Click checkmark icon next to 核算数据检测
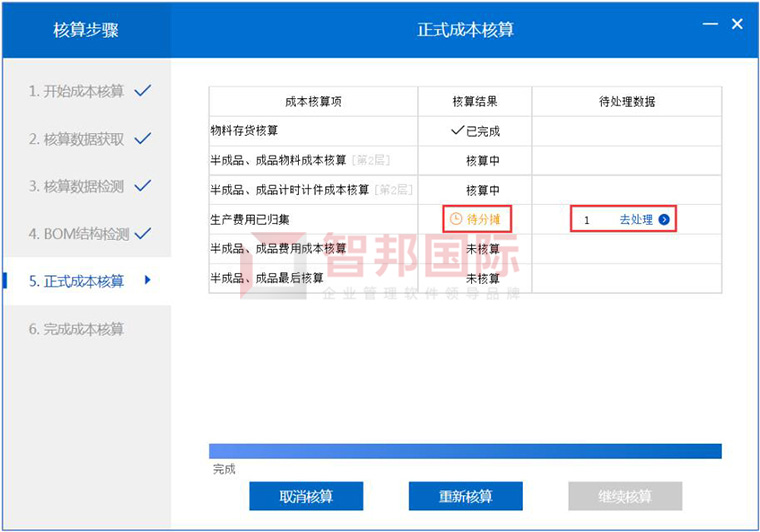 coord(142,186)
